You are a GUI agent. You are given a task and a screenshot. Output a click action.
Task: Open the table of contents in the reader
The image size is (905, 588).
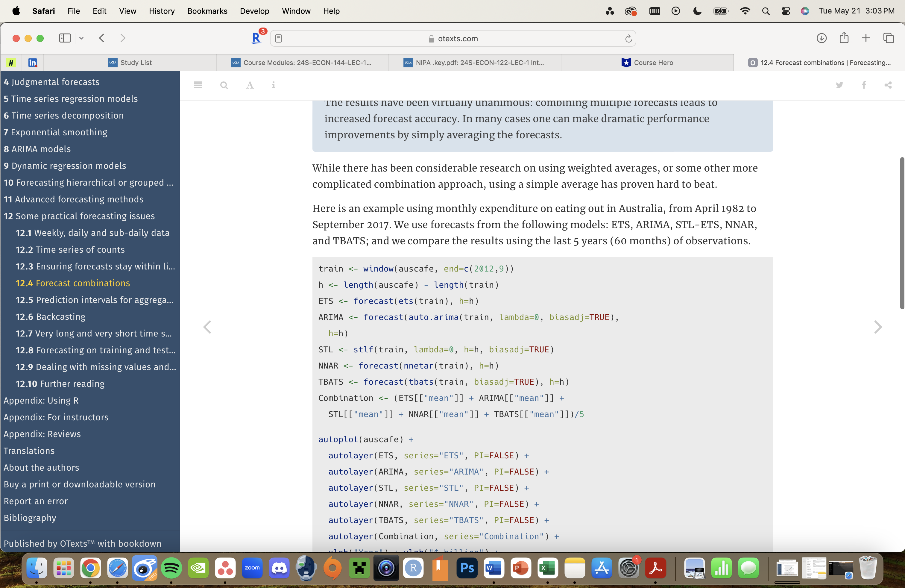click(198, 85)
